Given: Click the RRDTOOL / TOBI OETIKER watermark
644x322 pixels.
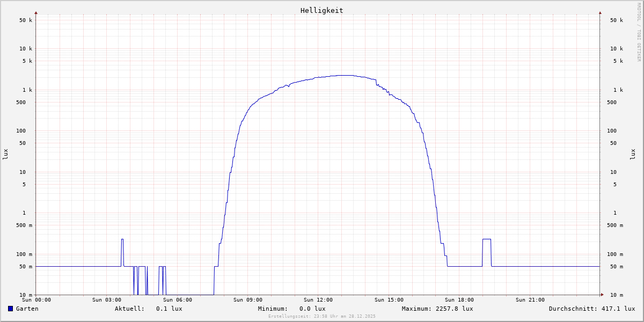Looking at the screenshot, I should (x=639, y=32).
